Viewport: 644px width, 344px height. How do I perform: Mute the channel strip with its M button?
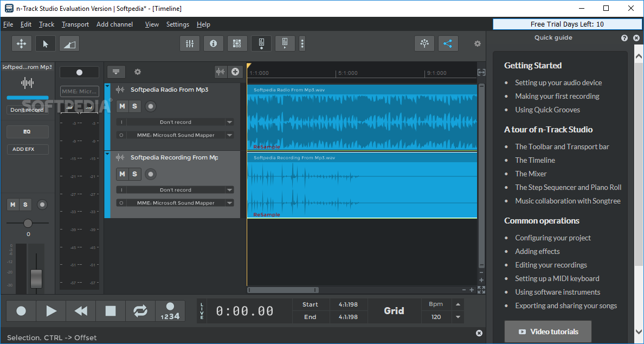[13, 205]
